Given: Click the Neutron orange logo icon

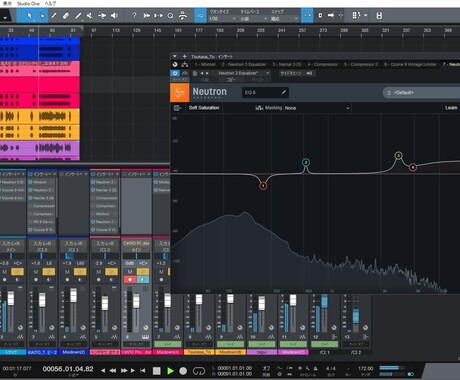Looking at the screenshot, I should tap(180, 92).
